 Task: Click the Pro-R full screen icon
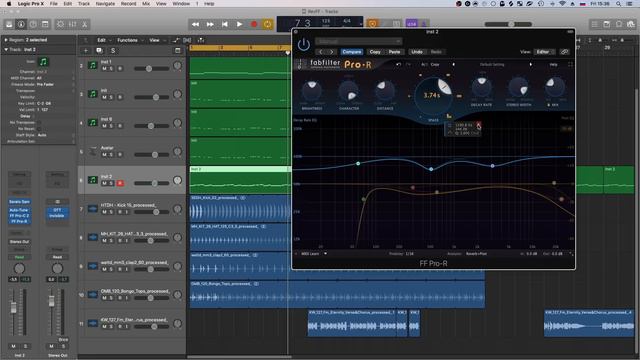[570, 64]
